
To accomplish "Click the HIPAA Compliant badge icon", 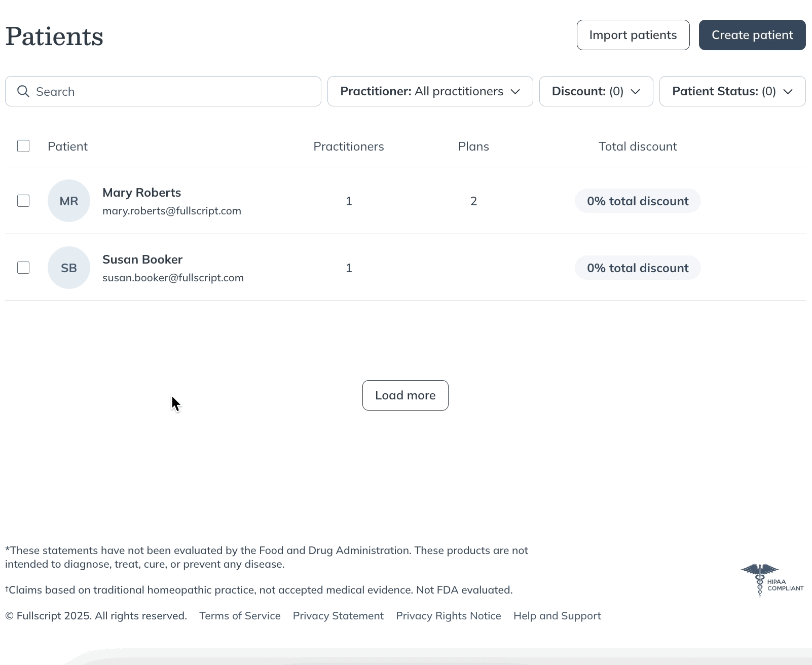I will (x=772, y=580).
